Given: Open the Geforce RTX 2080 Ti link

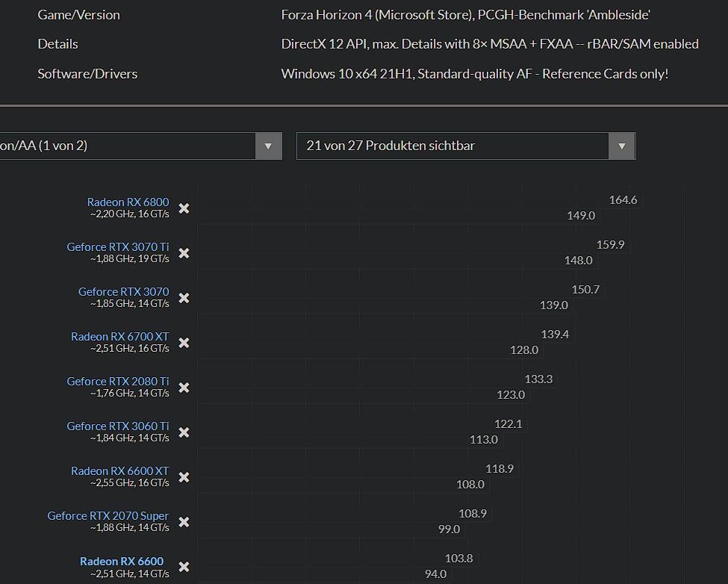Looking at the screenshot, I should 118,381.
